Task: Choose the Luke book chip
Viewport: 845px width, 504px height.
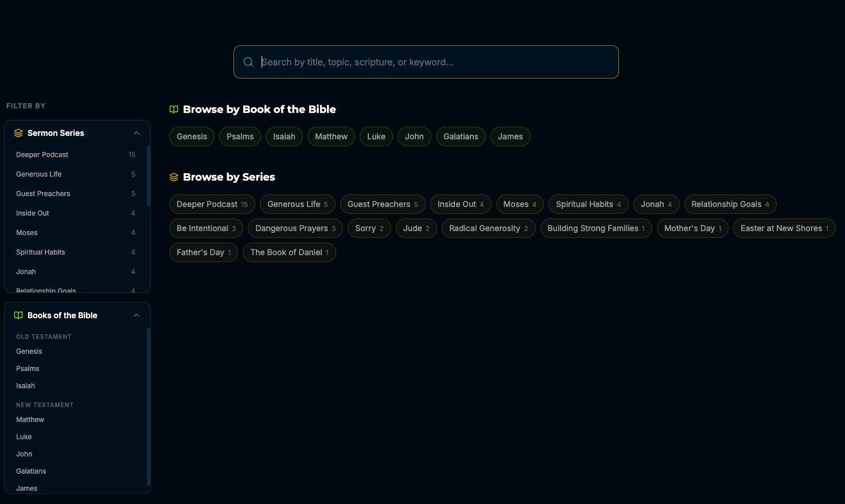Action: coord(376,136)
